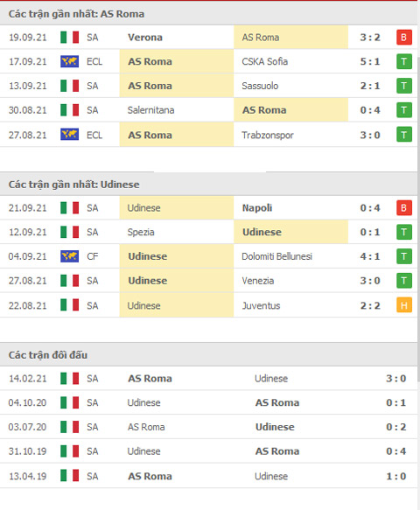Click the green T badge for CSKA Sofia match
This screenshot has height=510, width=420.
click(404, 61)
